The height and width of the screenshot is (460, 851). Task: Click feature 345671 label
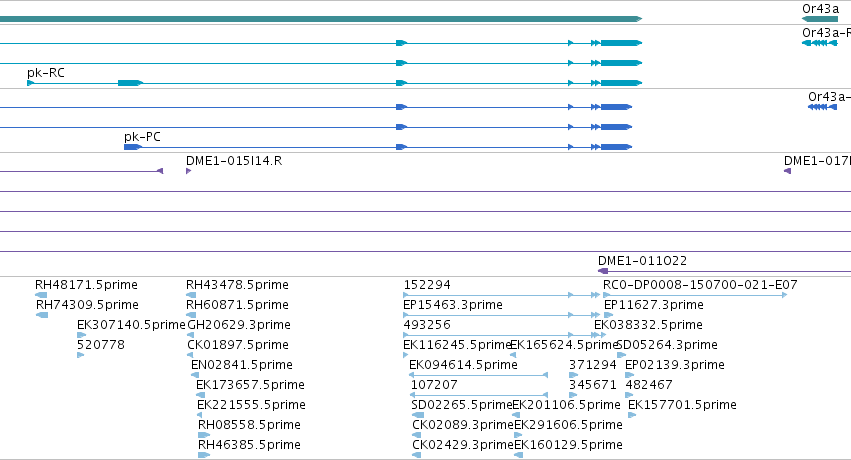pyautogui.click(x=593, y=385)
